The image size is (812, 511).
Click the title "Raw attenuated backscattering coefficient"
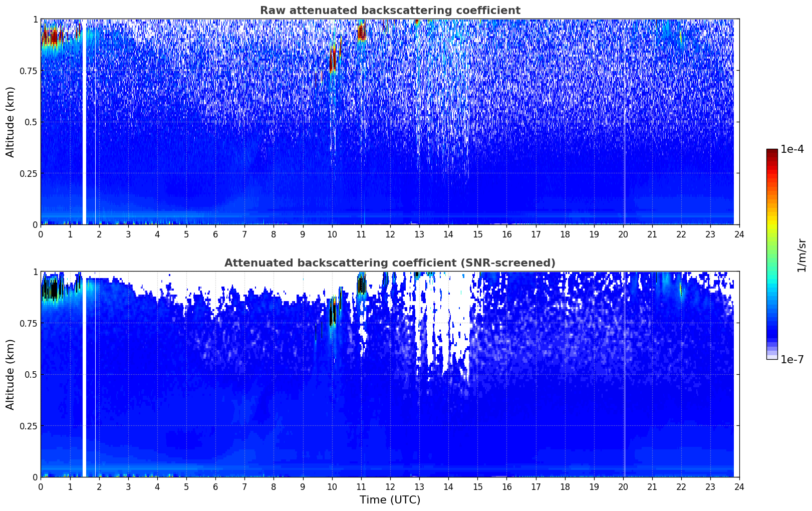pos(390,11)
